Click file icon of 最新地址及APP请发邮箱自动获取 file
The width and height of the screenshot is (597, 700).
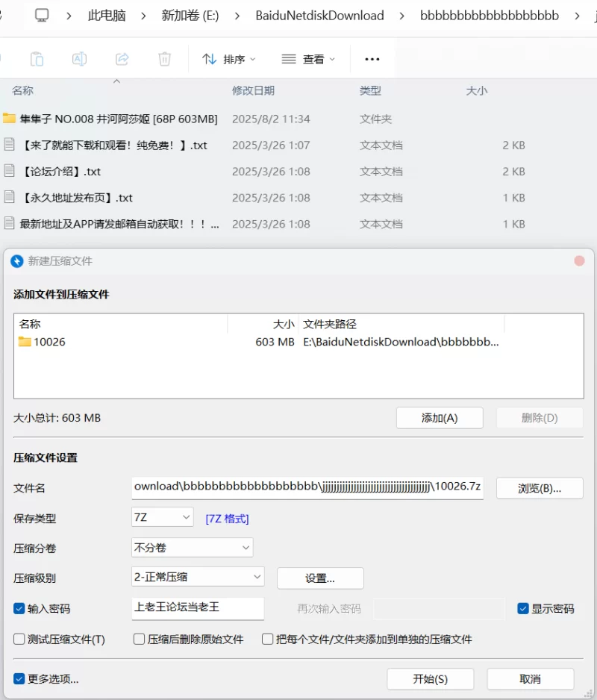tap(9, 223)
